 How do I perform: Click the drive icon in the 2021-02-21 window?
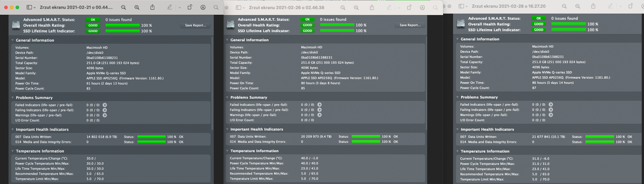click(x=16, y=25)
